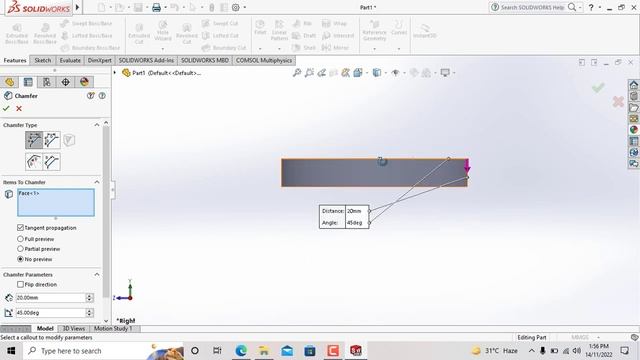Click the PropertyManager vertical scrollbar

106,212
